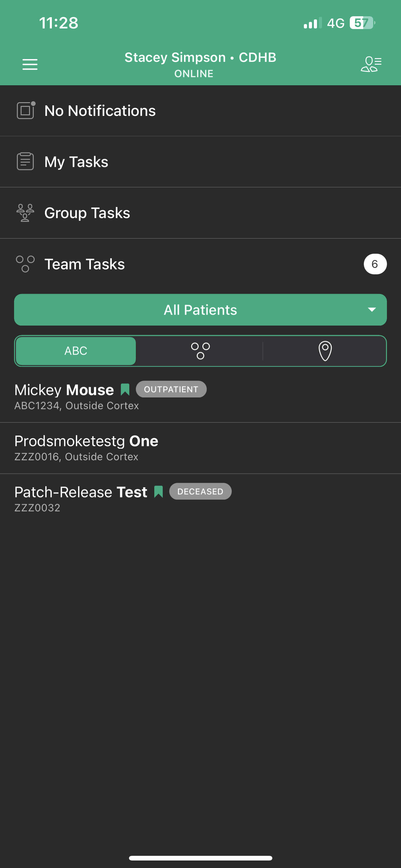Tap Mickey Mouse's green bookmark flag

pos(125,390)
